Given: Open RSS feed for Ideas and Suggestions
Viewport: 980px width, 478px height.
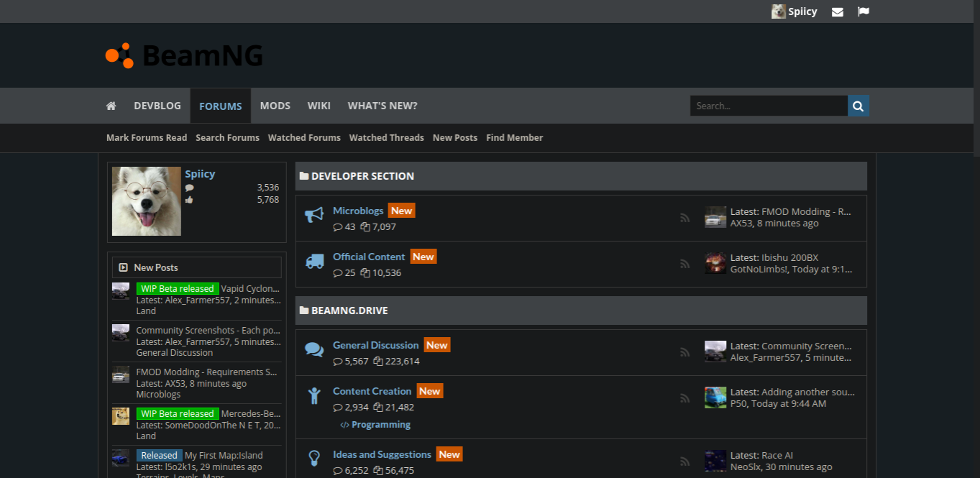Looking at the screenshot, I should (x=684, y=461).
